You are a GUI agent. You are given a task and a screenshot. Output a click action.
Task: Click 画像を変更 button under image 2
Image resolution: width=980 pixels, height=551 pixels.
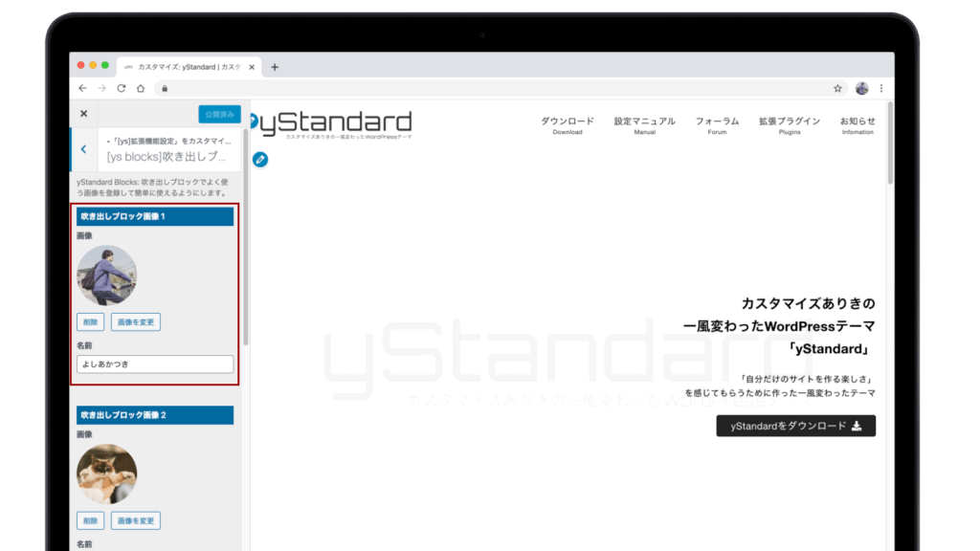(x=136, y=521)
